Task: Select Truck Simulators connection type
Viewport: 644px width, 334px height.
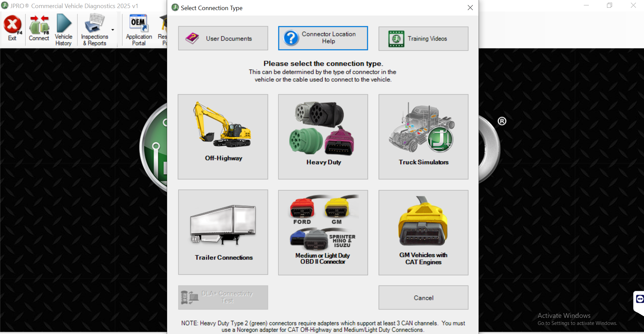Action: coord(423,137)
